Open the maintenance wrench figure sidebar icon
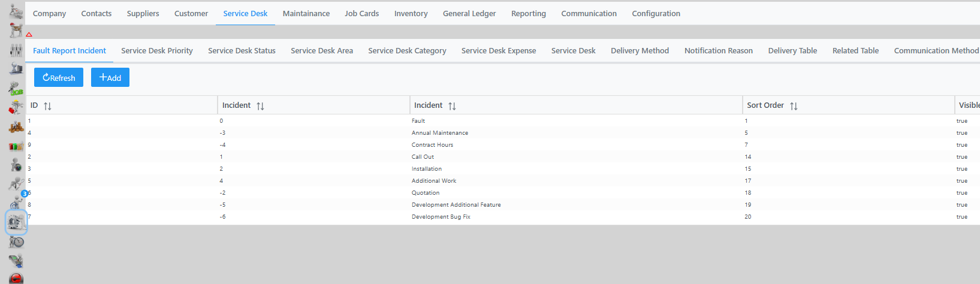Screen dimensions: 980x284 coord(16,107)
